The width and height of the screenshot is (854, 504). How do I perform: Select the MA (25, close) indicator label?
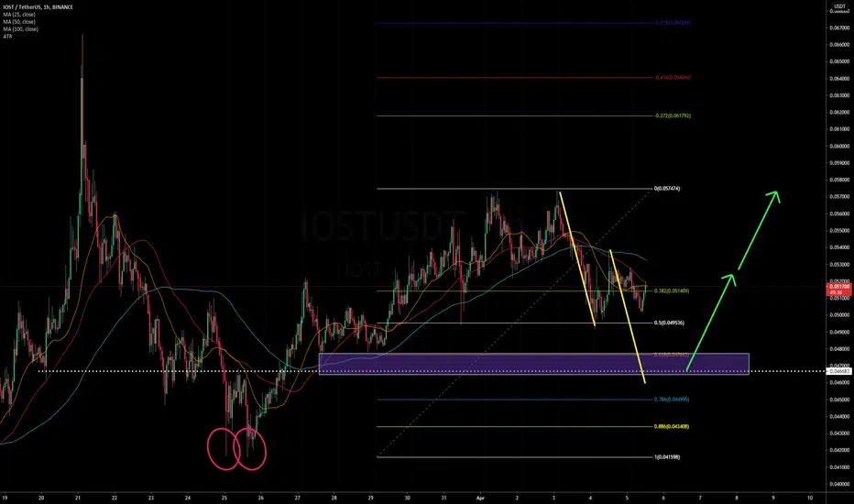18,15
